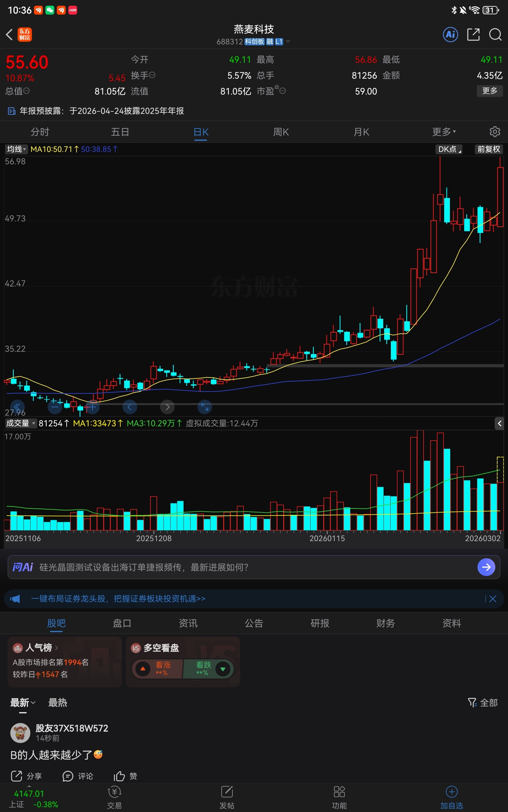
Task: Add stock with 加自选 icon
Action: coord(451,797)
